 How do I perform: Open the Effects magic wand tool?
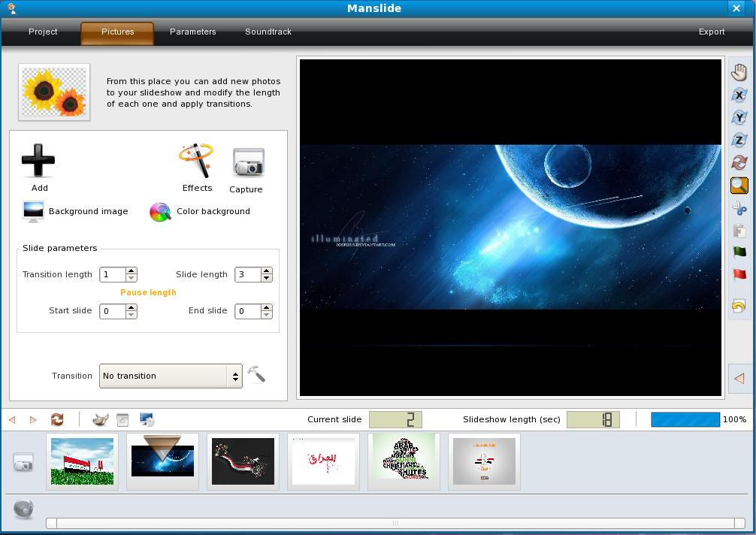[x=196, y=161]
